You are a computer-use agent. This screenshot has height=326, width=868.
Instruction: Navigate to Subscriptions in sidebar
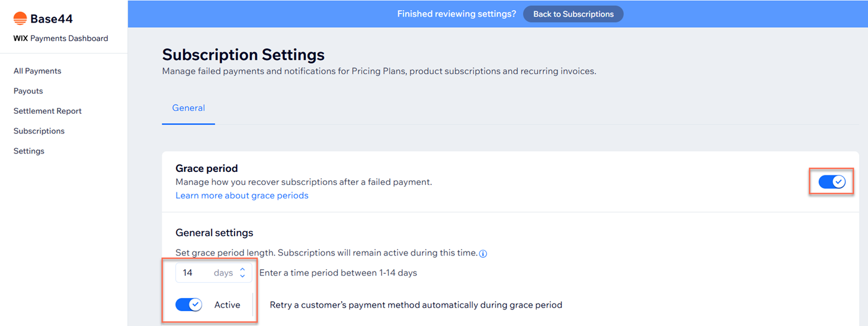click(x=39, y=131)
